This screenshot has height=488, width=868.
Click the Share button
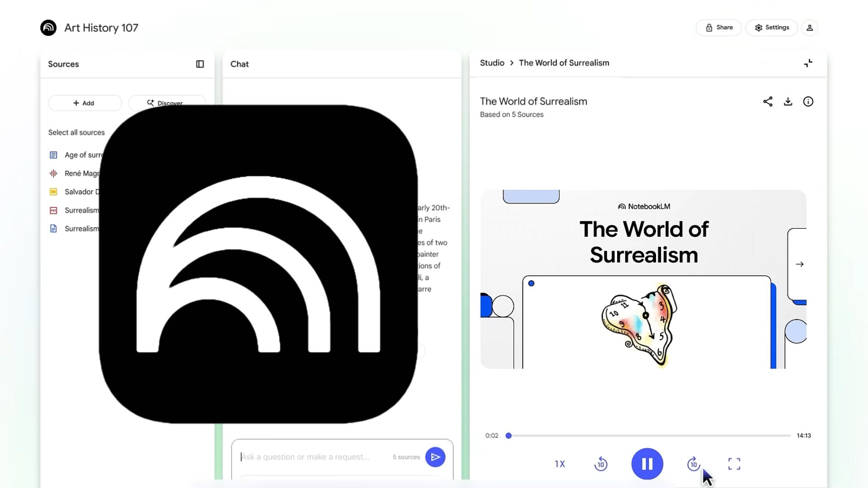(x=719, y=28)
